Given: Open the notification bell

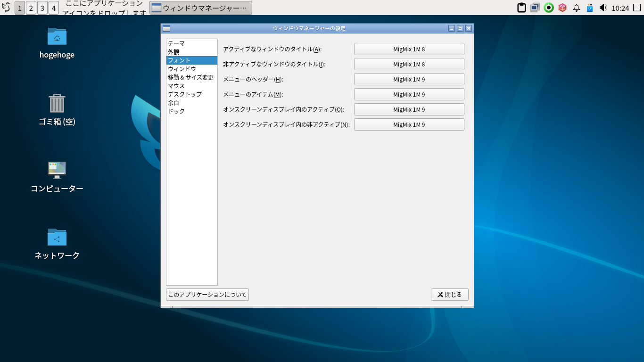Looking at the screenshot, I should pos(576,8).
